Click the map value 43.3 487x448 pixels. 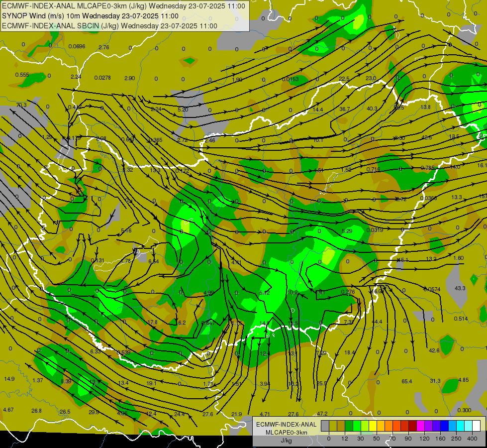pyautogui.click(x=460, y=288)
